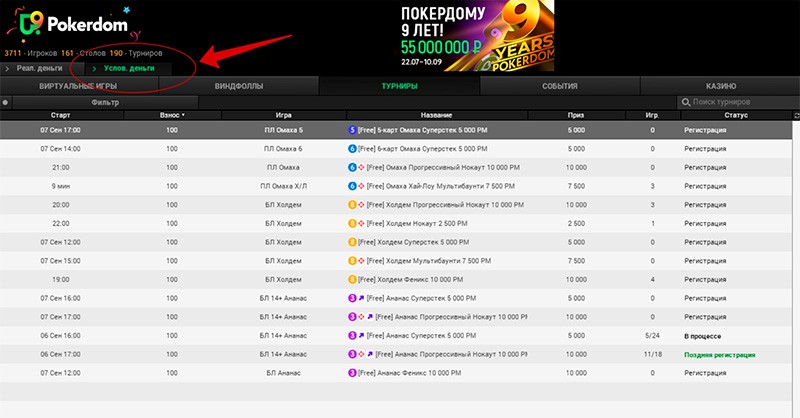Viewport: 800px width, 418px height.
Task: Toggle the round filter indicator beside Фильтр
Action: (x=6, y=102)
